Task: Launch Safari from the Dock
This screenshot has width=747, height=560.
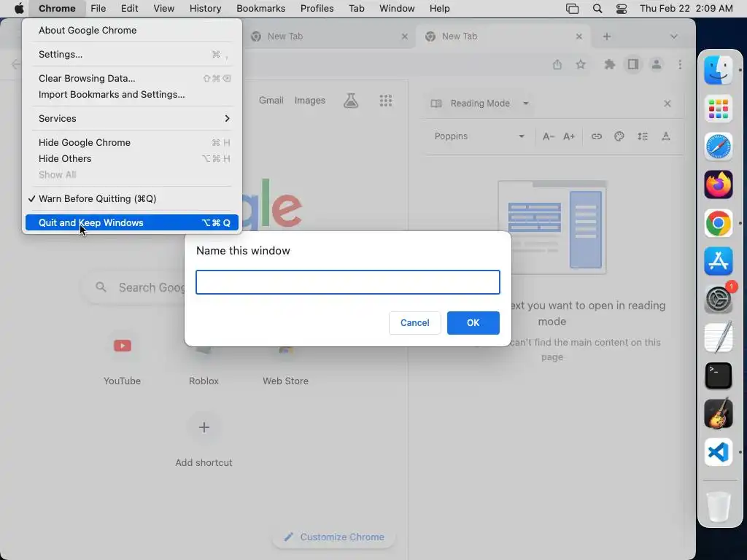Action: [x=719, y=147]
